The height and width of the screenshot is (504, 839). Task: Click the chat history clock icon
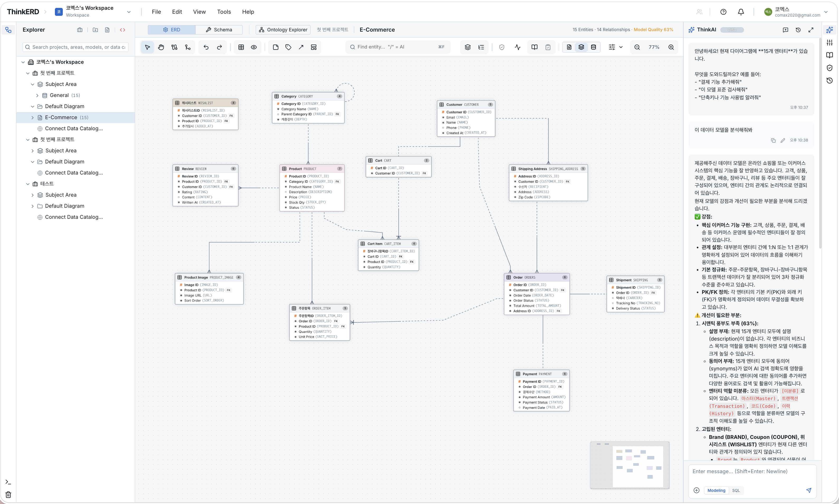798,30
